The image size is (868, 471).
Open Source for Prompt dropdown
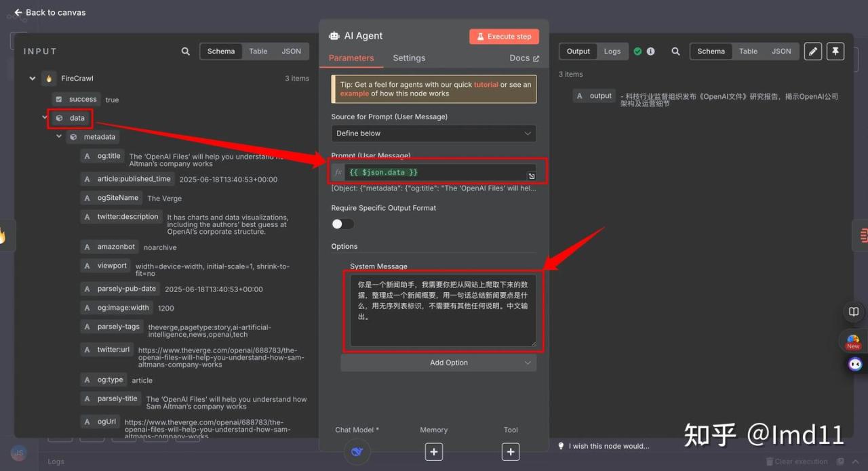433,134
